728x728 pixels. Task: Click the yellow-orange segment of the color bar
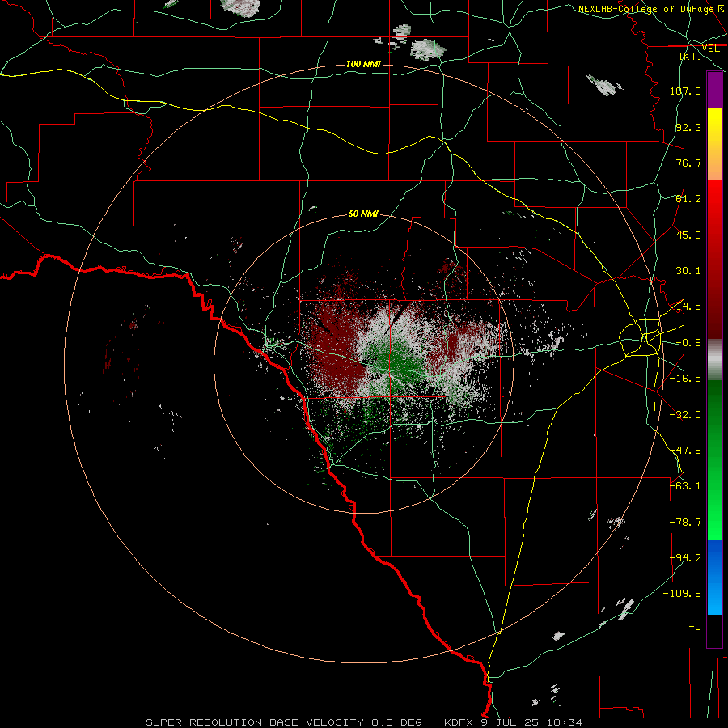714,144
